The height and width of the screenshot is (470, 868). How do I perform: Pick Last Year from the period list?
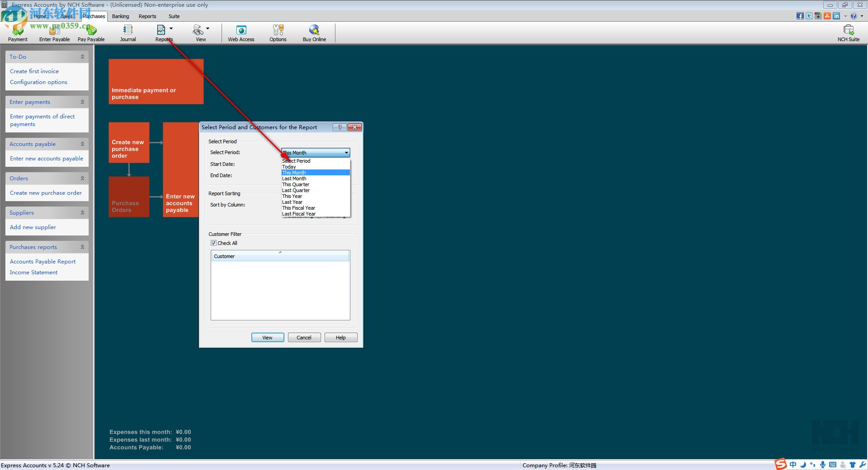316,202
